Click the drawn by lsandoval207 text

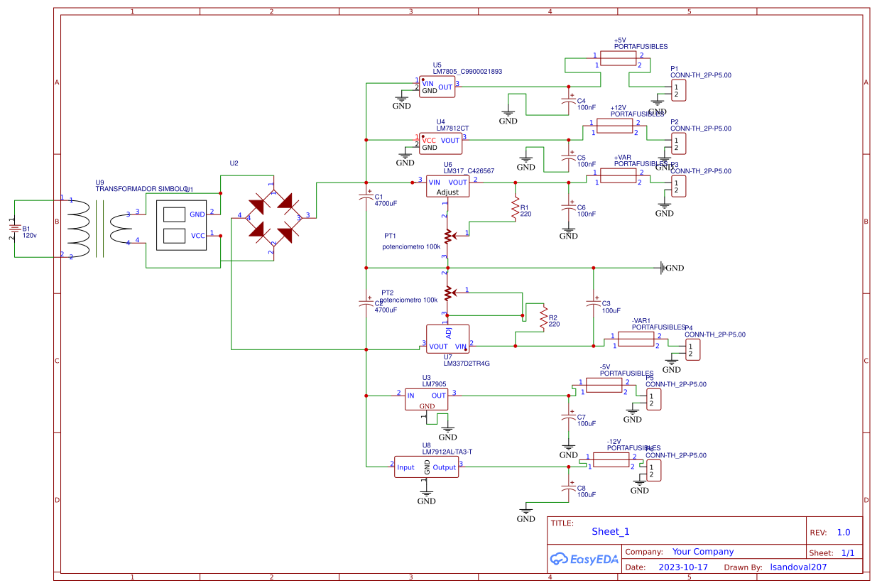point(799,567)
